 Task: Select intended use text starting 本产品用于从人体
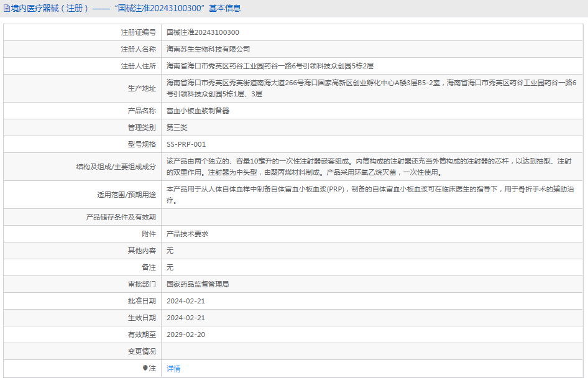[x=370, y=195]
